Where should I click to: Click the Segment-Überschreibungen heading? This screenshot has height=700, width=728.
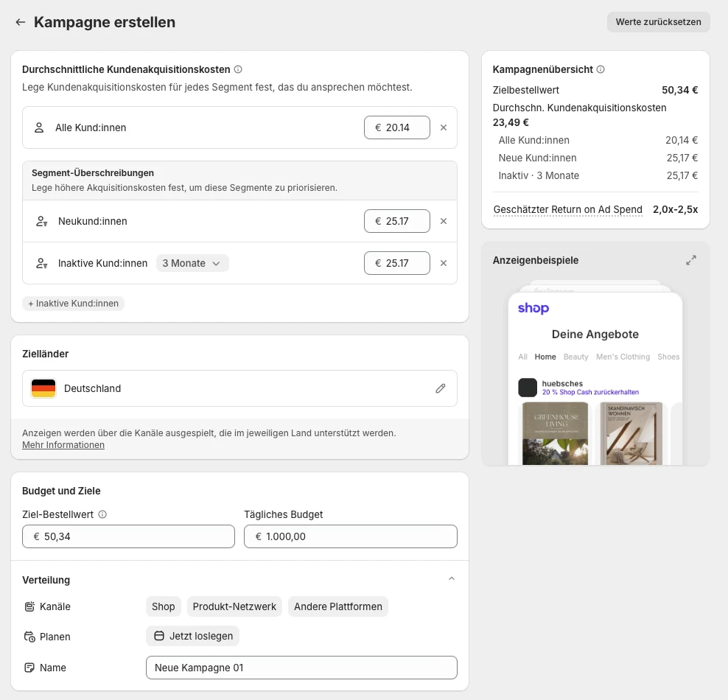[x=93, y=172]
